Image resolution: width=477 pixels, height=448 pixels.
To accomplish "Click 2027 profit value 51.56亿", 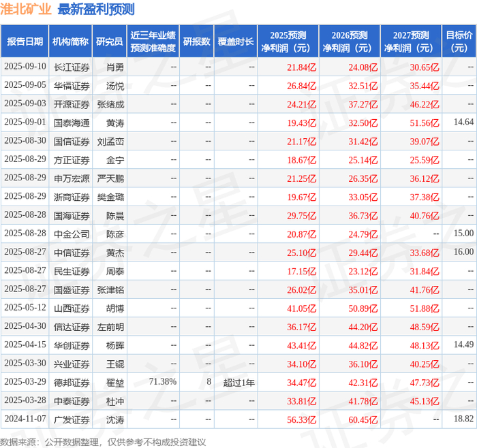I will click(425, 123).
